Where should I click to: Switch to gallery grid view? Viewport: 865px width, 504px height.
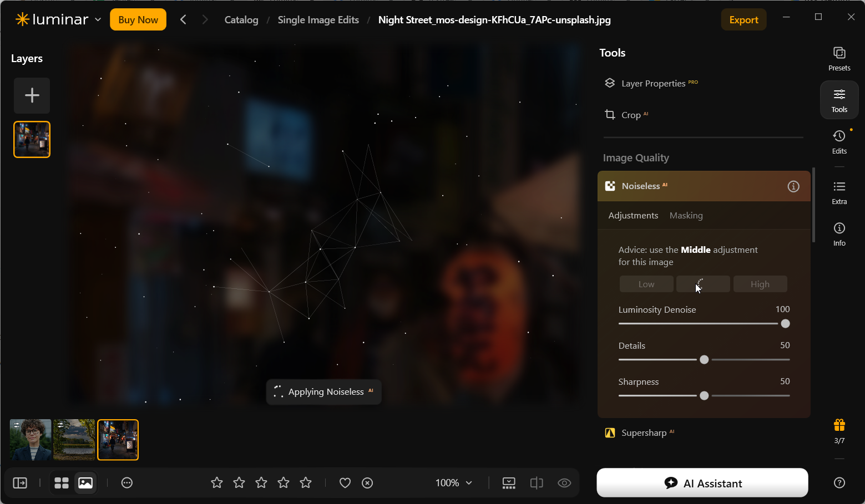(x=62, y=483)
